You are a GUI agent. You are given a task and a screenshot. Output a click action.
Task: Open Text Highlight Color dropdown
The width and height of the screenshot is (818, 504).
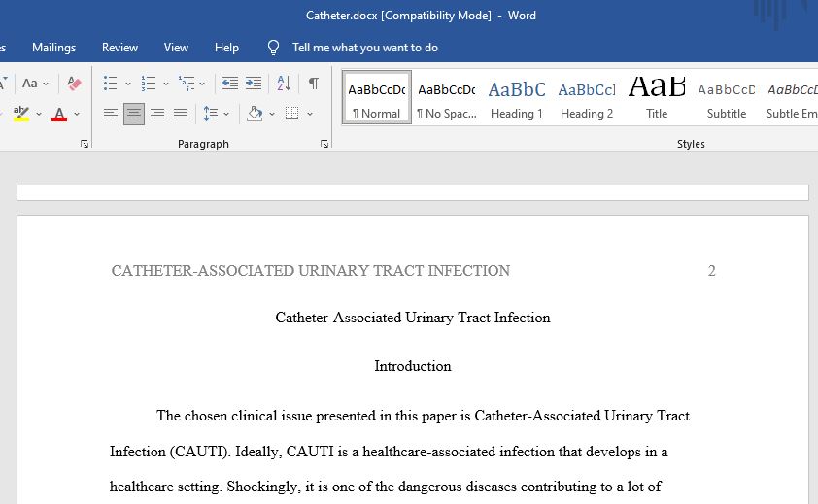click(x=39, y=114)
